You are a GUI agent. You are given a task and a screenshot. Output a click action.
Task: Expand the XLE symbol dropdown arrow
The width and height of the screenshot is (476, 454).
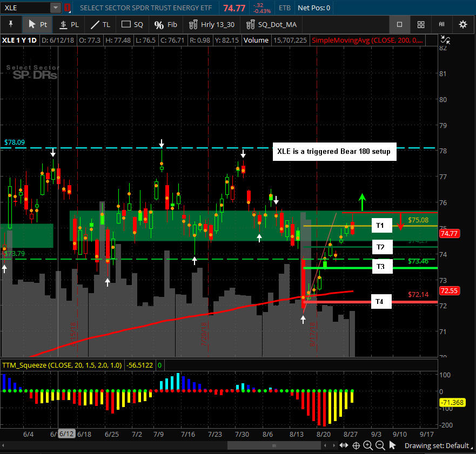point(56,8)
